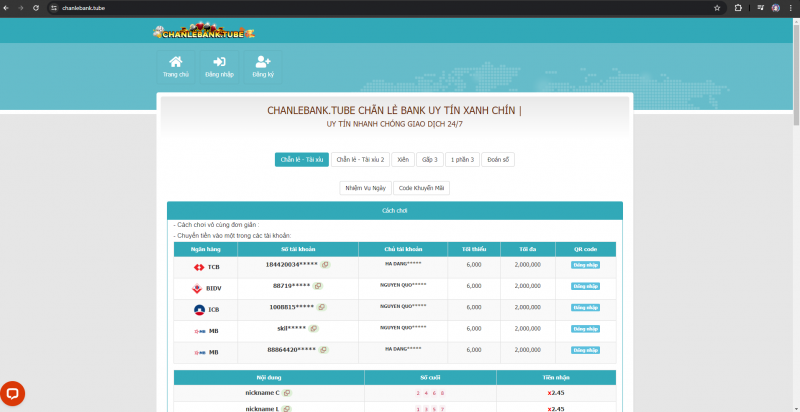
Task: Click the Tối thiểu column header
Action: 474,249
